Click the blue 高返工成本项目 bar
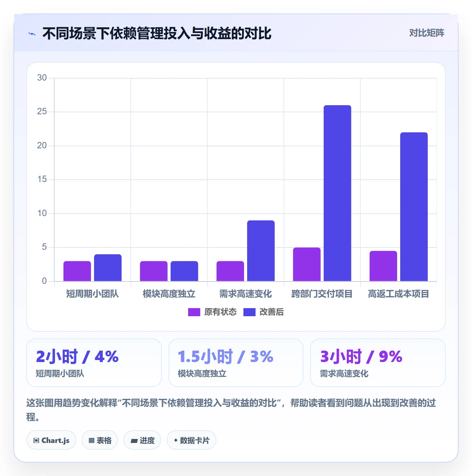This screenshot has width=472, height=476. (x=414, y=207)
